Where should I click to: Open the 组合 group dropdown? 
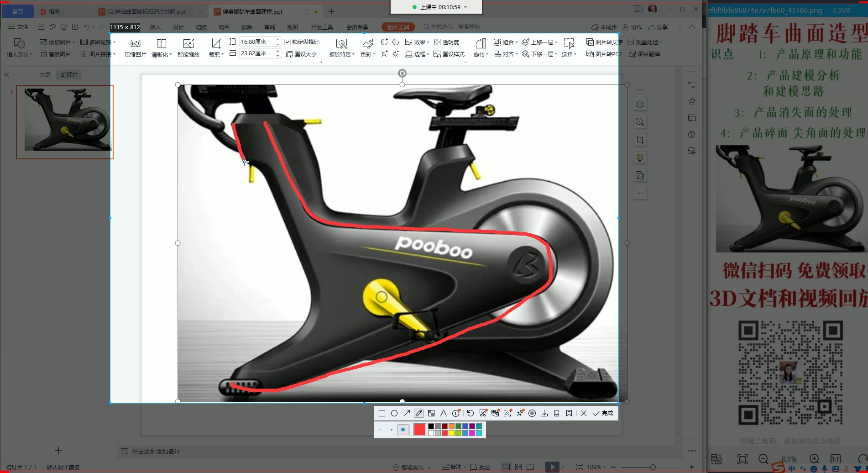pyautogui.click(x=506, y=42)
